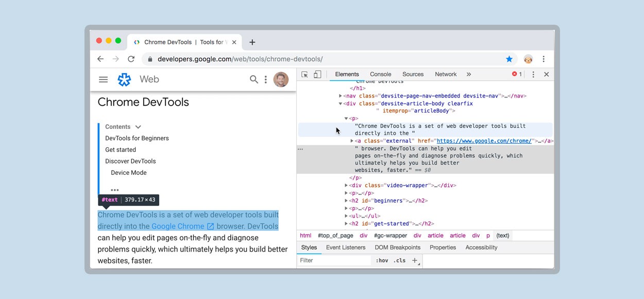Follow the Google Chrome link in paragraph

(x=183, y=226)
